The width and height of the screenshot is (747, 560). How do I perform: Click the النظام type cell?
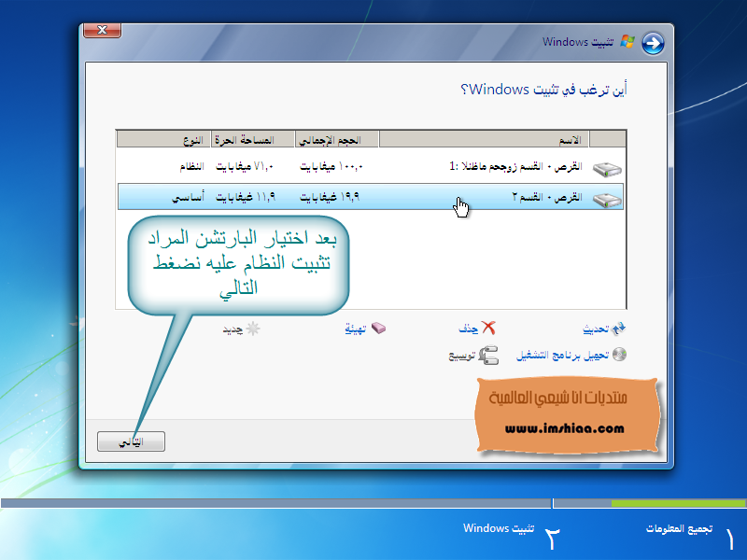tap(191, 166)
